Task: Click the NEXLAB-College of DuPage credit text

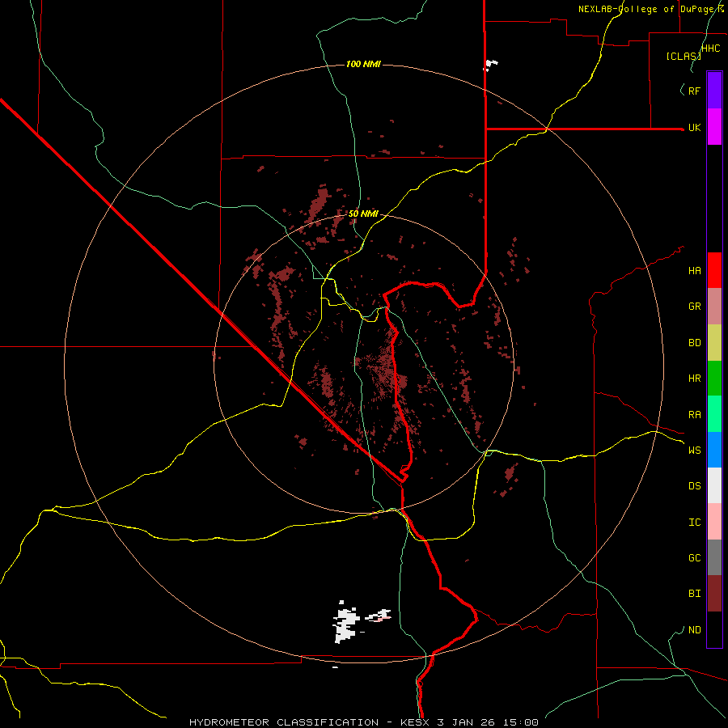Action: [650, 9]
